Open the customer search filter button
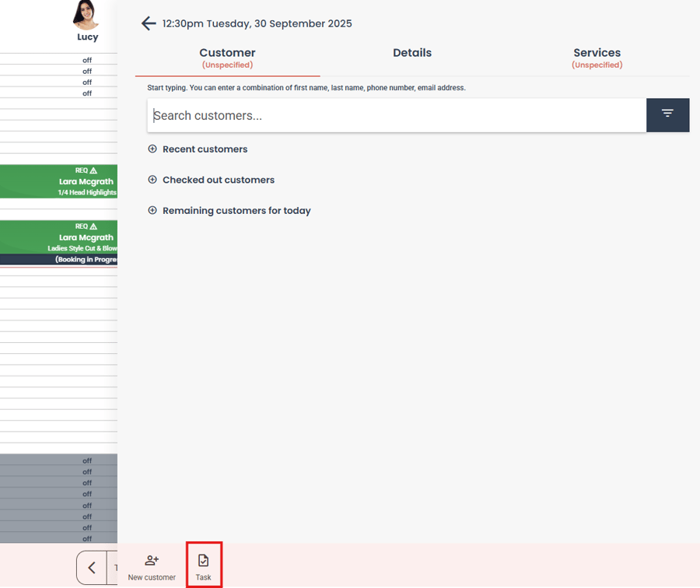Screen dimensions: 700x588 [667, 115]
